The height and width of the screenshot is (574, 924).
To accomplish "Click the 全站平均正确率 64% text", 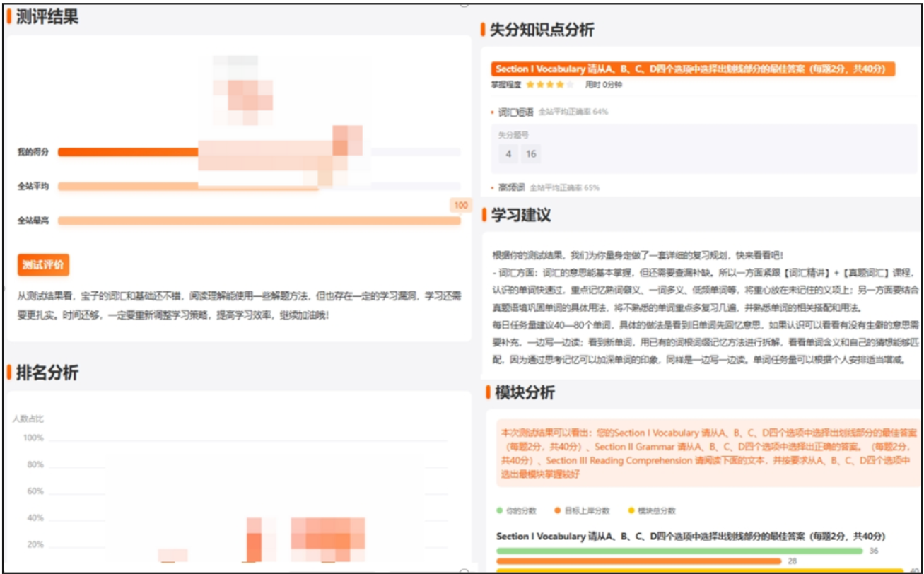I will [573, 112].
